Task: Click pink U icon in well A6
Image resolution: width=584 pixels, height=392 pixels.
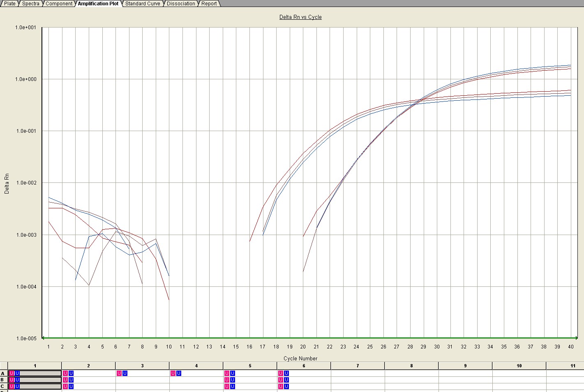Action: pos(281,374)
